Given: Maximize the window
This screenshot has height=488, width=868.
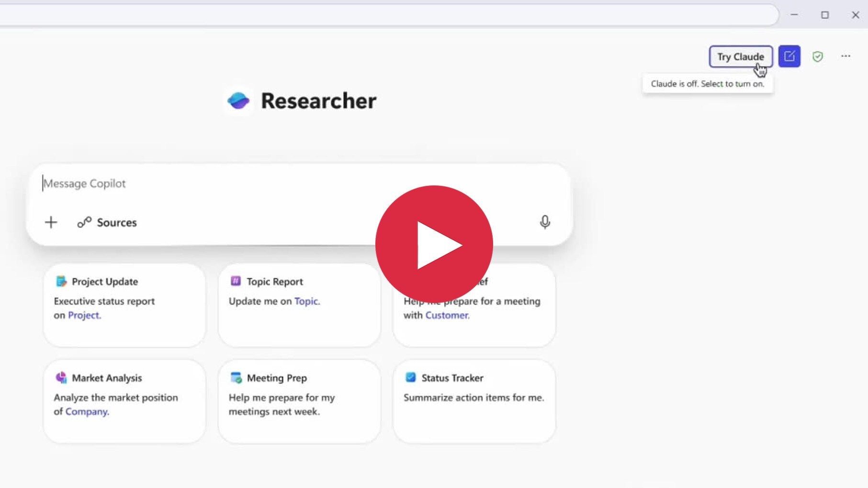Looking at the screenshot, I should tap(825, 15).
